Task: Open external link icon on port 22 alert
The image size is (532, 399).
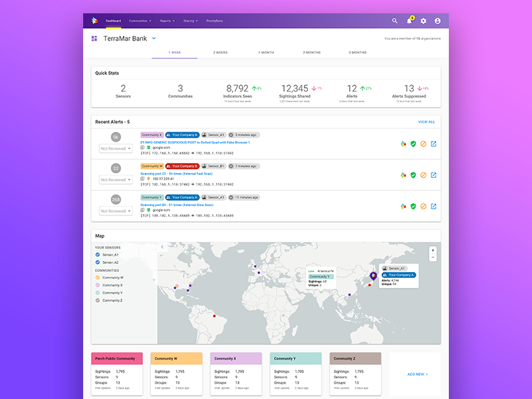Action: 434,175
